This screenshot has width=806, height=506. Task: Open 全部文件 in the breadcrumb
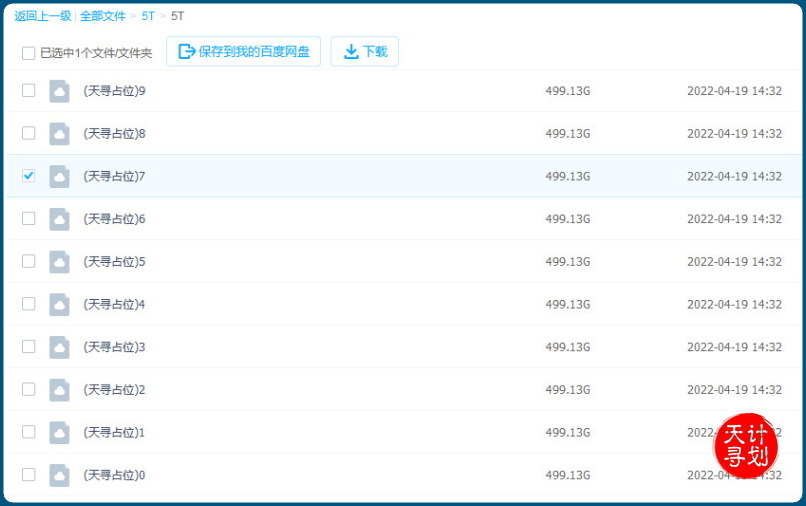105,16
